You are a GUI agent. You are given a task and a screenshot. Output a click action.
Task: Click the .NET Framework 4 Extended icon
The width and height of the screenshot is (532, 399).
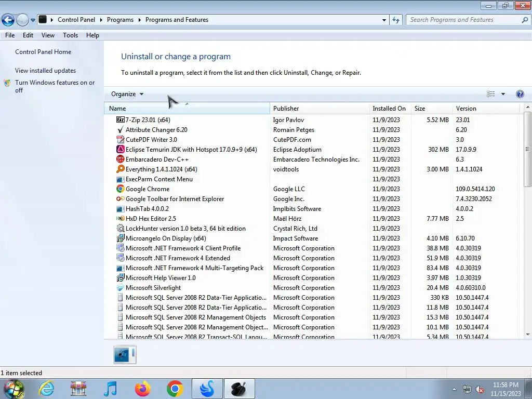(120, 258)
